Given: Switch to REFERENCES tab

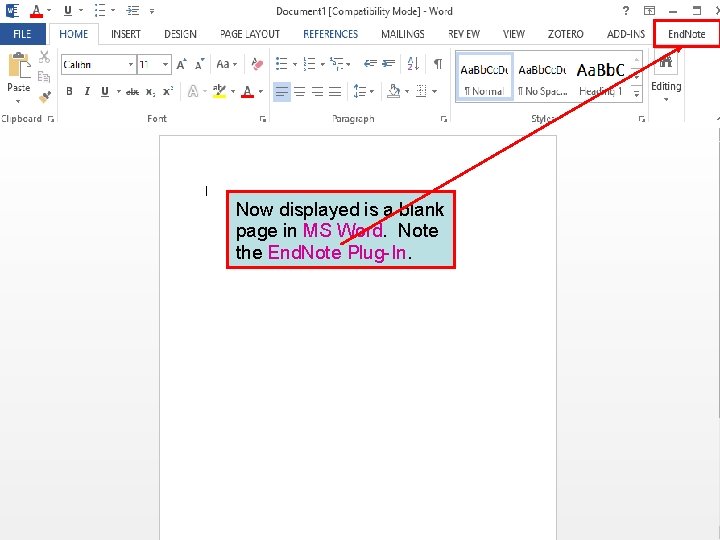Looking at the screenshot, I should (x=330, y=34).
